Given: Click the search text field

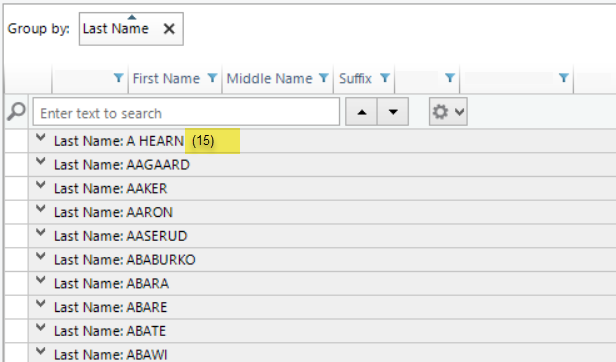Looking at the screenshot, I should pyautogui.click(x=186, y=112).
